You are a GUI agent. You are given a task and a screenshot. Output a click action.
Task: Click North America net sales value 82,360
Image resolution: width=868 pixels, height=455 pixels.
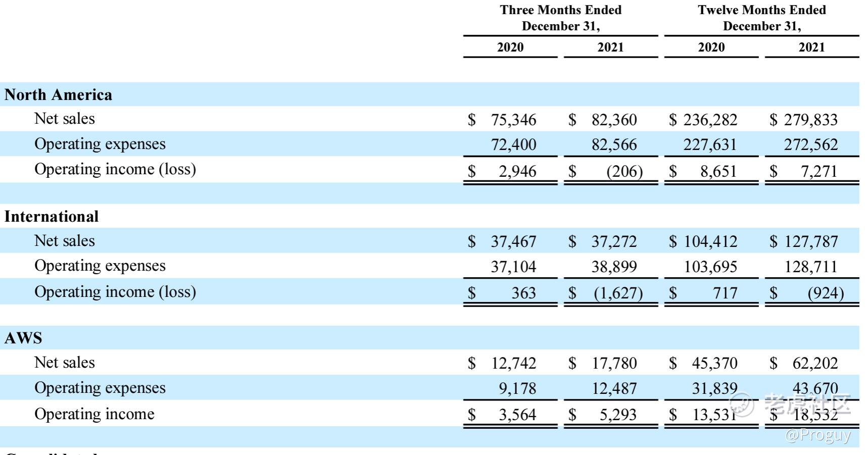[614, 120]
